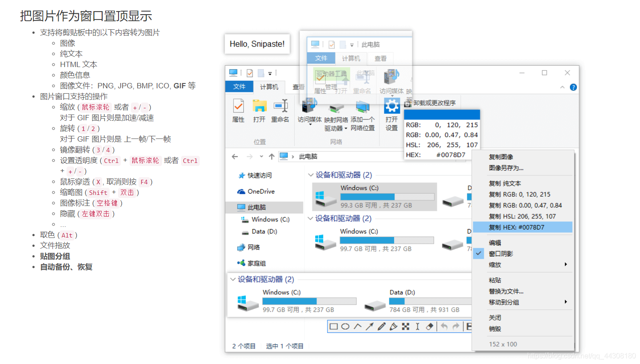Click the 选中 1 个项目 status text

pos(285,346)
